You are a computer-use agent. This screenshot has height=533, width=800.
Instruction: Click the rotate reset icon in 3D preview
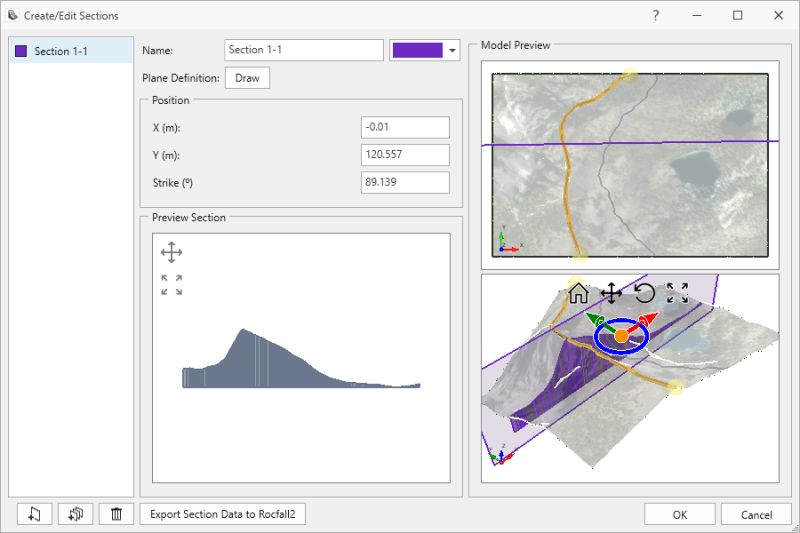[x=644, y=293]
